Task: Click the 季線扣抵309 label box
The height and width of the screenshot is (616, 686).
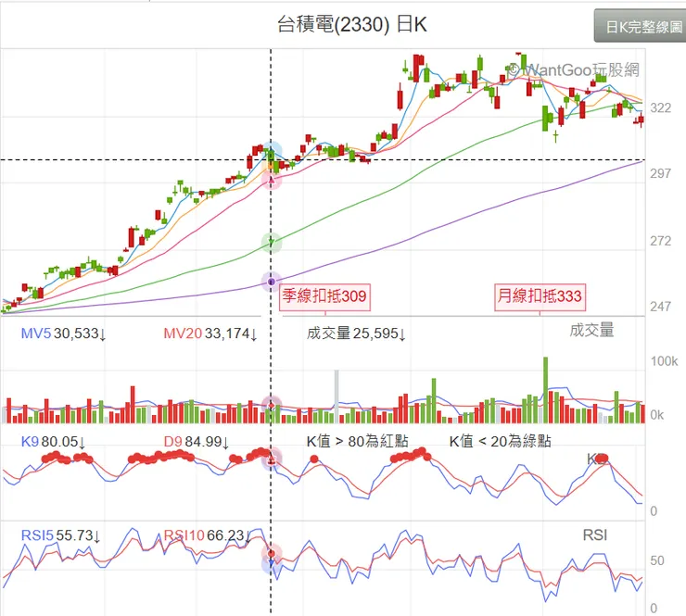Action: (324, 296)
